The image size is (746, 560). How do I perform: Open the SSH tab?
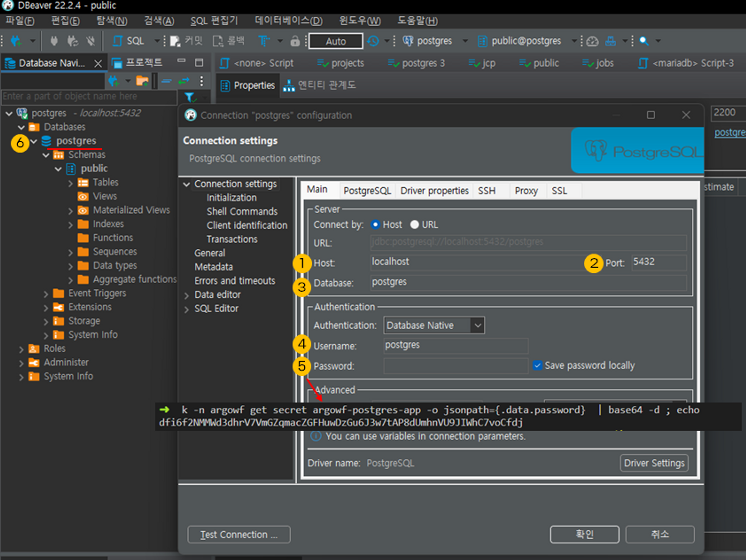click(486, 191)
